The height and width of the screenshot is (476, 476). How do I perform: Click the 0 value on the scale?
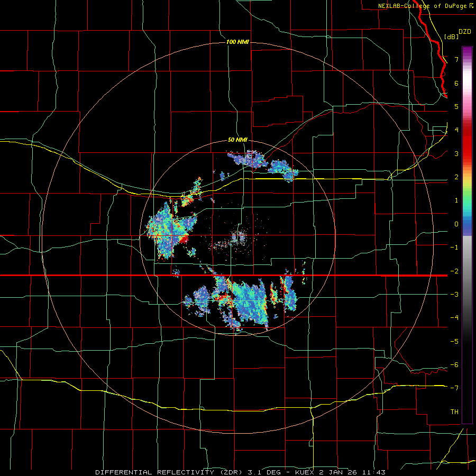point(456,224)
